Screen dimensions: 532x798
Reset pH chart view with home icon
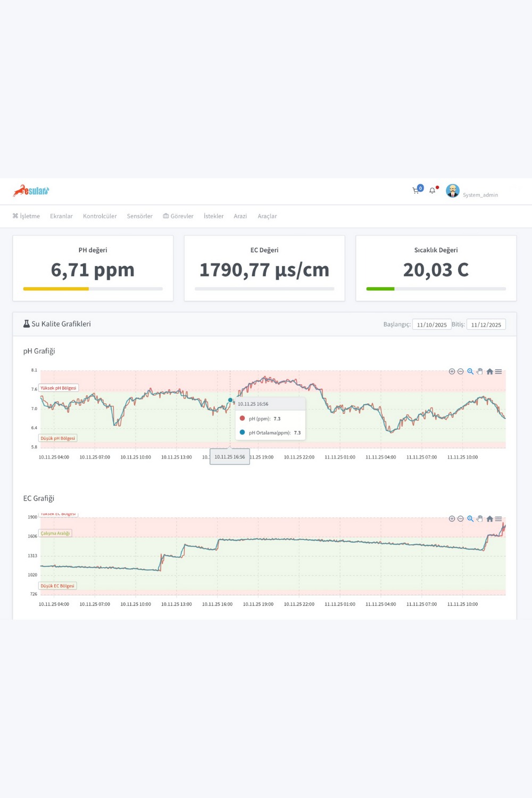click(489, 371)
